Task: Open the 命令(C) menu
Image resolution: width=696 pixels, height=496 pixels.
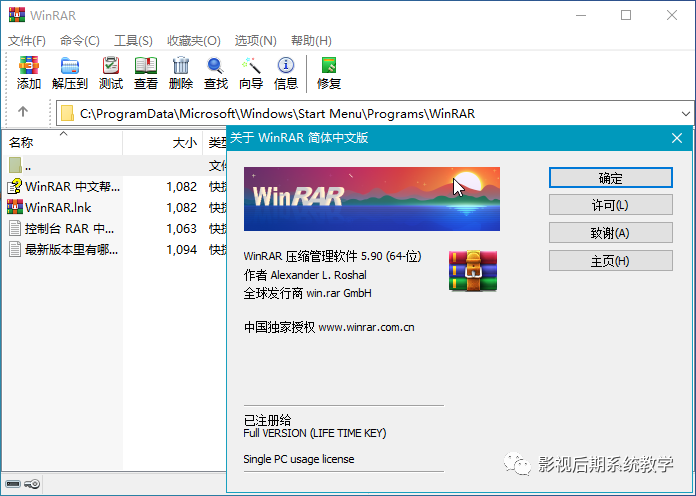Action: (x=80, y=41)
